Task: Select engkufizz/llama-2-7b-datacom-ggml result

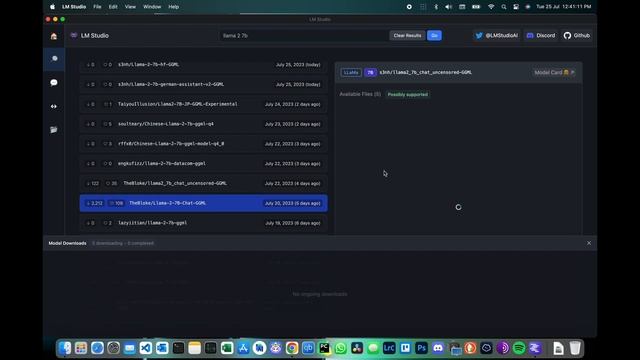Action: click(203, 164)
